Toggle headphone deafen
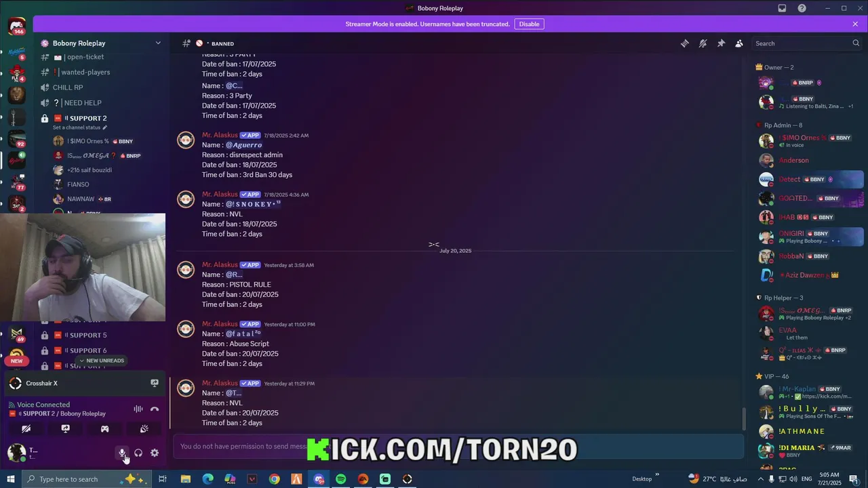This screenshot has width=868, height=488. pyautogui.click(x=138, y=453)
